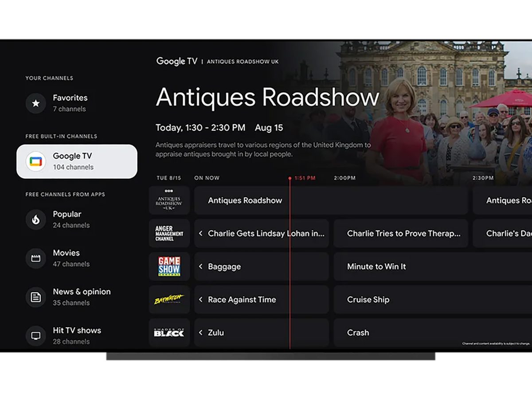Select Charlie Gets Lindsay Lohan in... program
This screenshot has height=399, width=532.
point(262,233)
